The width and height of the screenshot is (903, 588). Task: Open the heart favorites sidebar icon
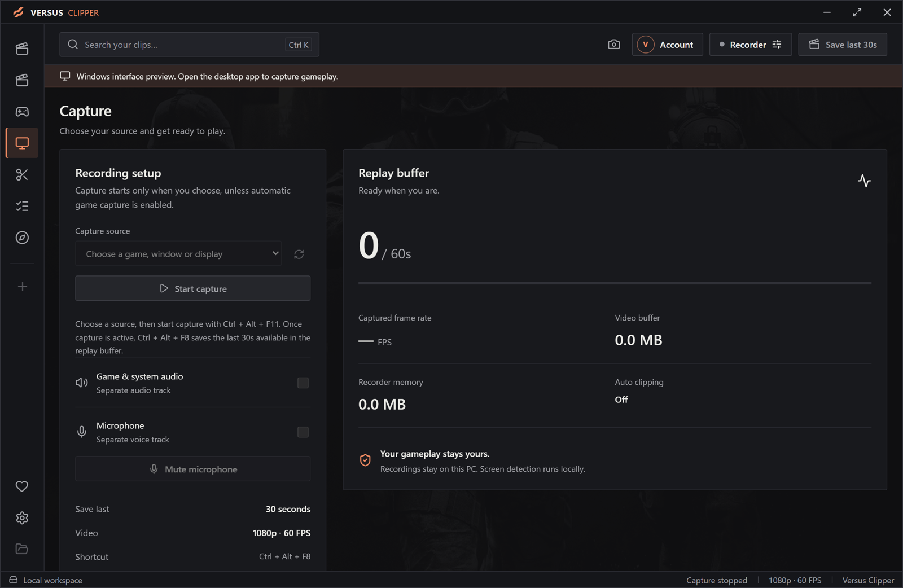click(22, 486)
